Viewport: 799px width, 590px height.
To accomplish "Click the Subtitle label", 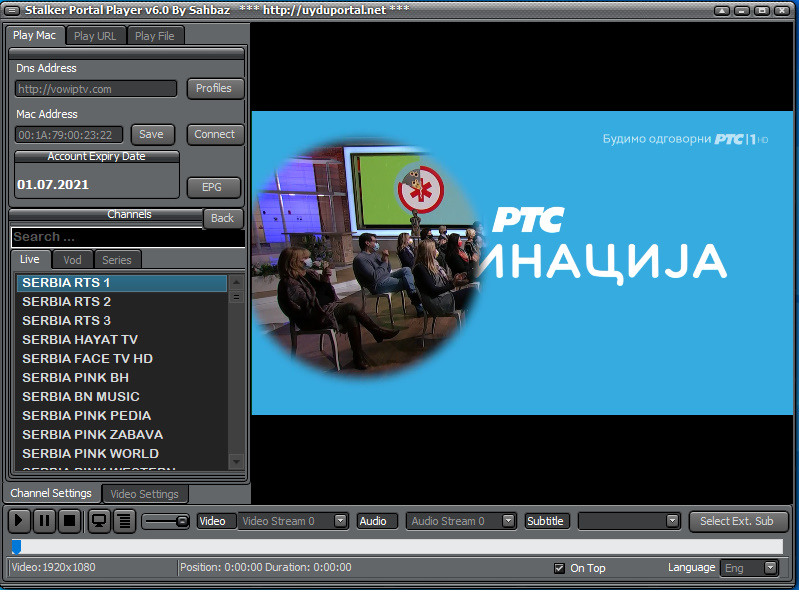I will [547, 521].
